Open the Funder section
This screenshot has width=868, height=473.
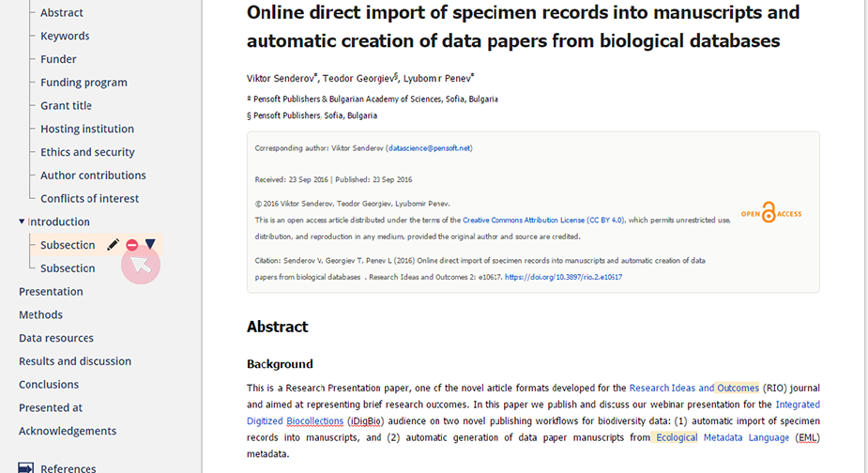point(58,59)
